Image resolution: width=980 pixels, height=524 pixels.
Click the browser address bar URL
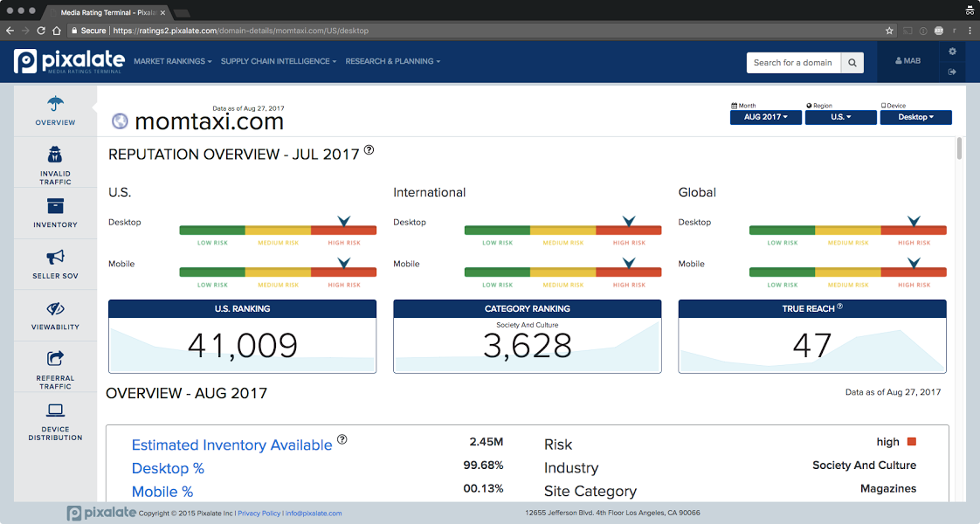240,31
